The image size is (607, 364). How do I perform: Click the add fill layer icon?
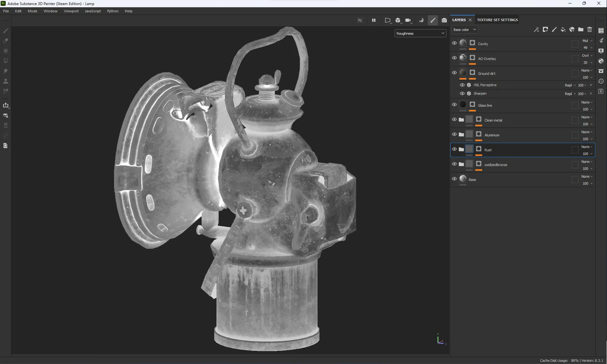[x=563, y=29]
